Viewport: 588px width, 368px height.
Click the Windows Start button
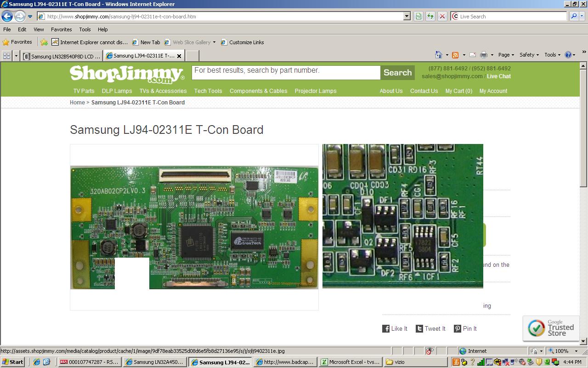(x=13, y=362)
